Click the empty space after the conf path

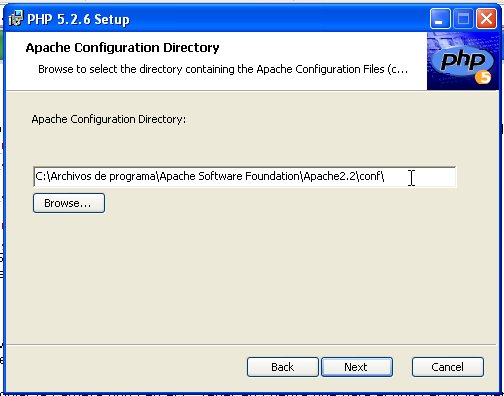(x=419, y=177)
